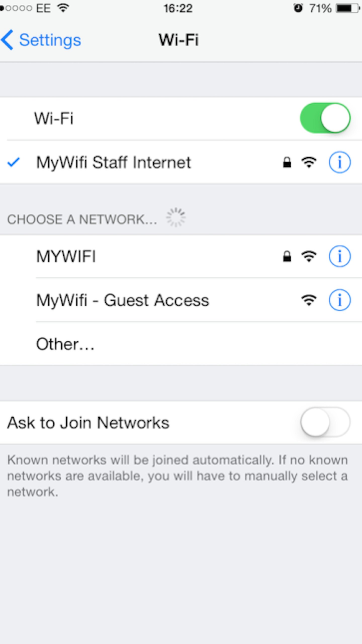Screen dimensions: 362x644
Task: Enable Ask to Join Networks switch
Action: click(x=325, y=422)
